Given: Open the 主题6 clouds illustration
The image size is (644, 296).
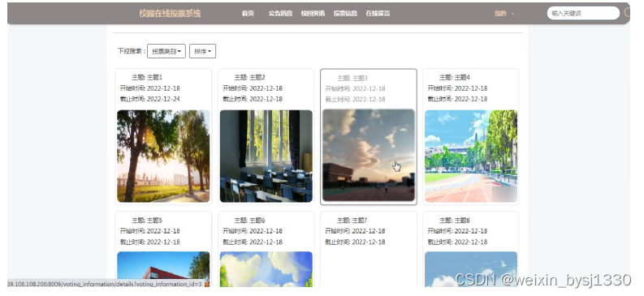Looking at the screenshot, I should click(266, 269).
